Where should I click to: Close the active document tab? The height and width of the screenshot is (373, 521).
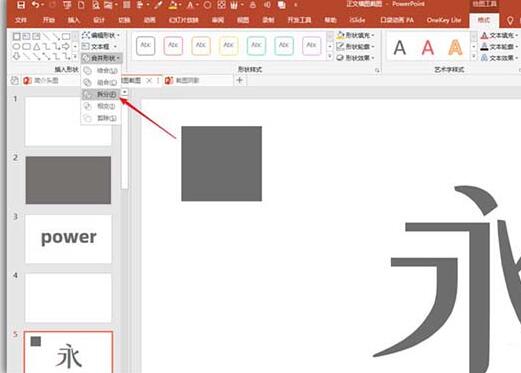(149, 80)
